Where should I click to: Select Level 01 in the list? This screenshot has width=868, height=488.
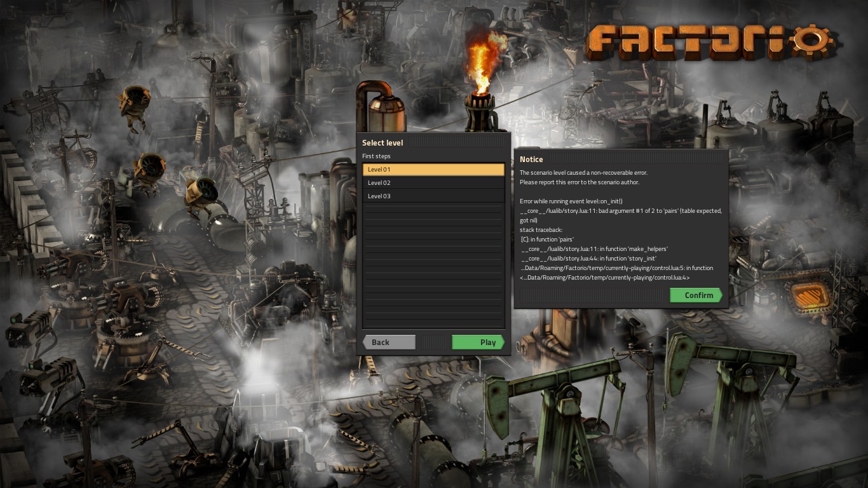click(x=433, y=170)
